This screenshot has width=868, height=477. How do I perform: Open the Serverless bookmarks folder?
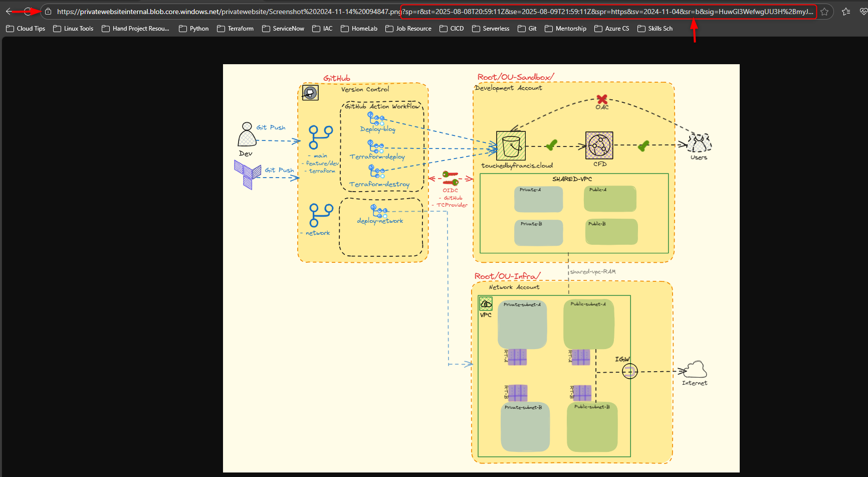tap(490, 29)
